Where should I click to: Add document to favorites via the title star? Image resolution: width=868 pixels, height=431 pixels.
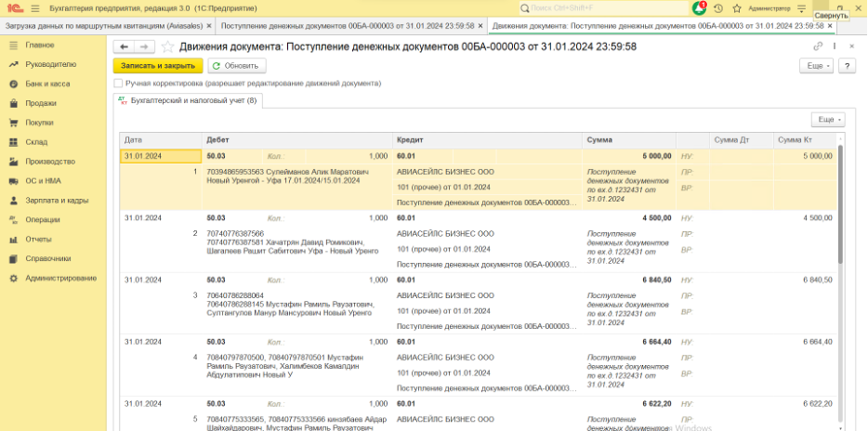tap(167, 47)
